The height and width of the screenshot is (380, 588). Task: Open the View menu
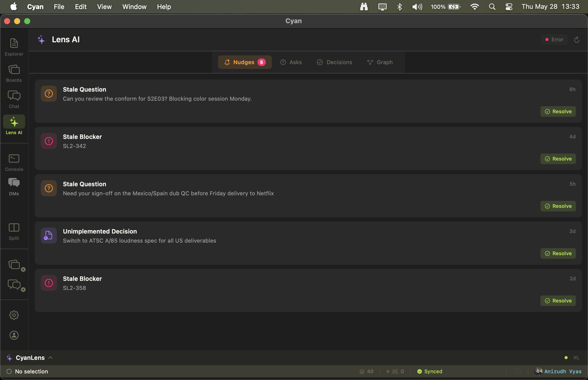coord(104,7)
